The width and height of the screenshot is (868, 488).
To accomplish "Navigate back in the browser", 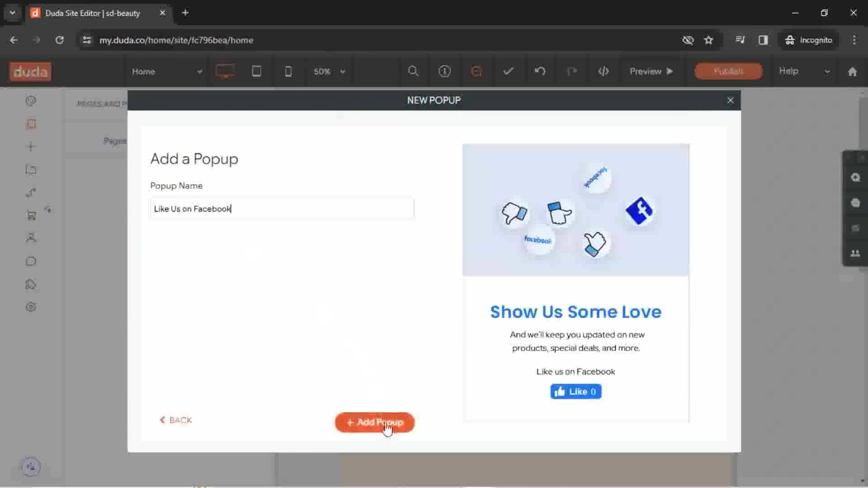I will [x=14, y=40].
